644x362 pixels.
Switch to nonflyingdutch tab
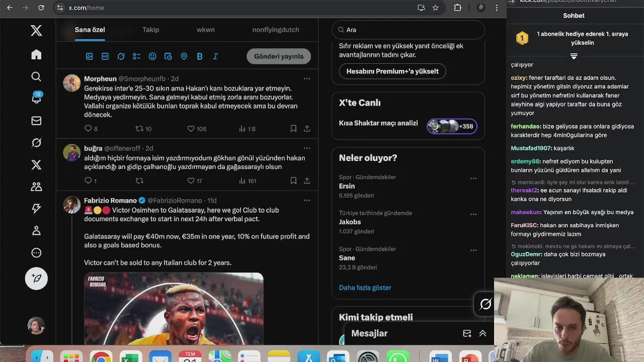(276, 30)
